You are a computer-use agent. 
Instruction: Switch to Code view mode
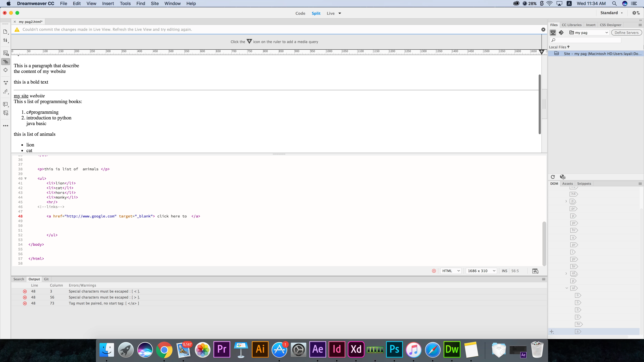(300, 14)
